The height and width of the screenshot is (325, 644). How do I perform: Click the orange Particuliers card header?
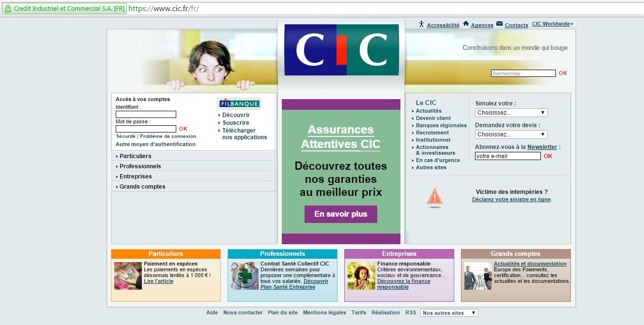[x=166, y=253]
